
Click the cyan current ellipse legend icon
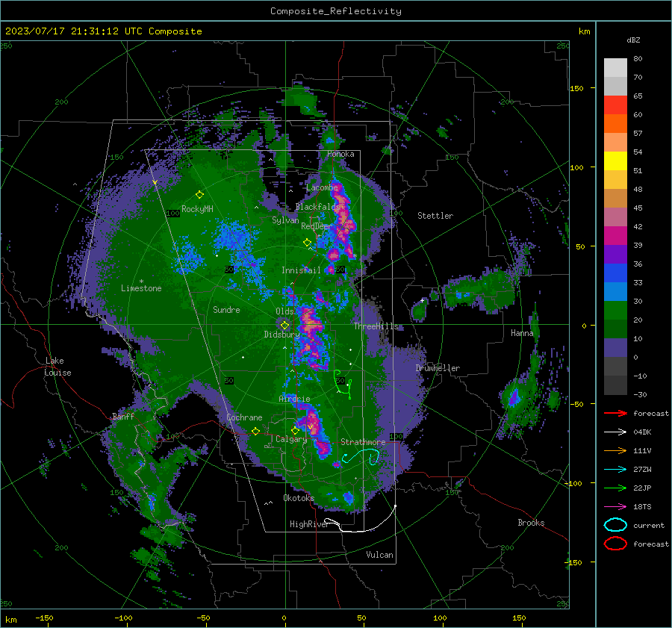tap(615, 525)
